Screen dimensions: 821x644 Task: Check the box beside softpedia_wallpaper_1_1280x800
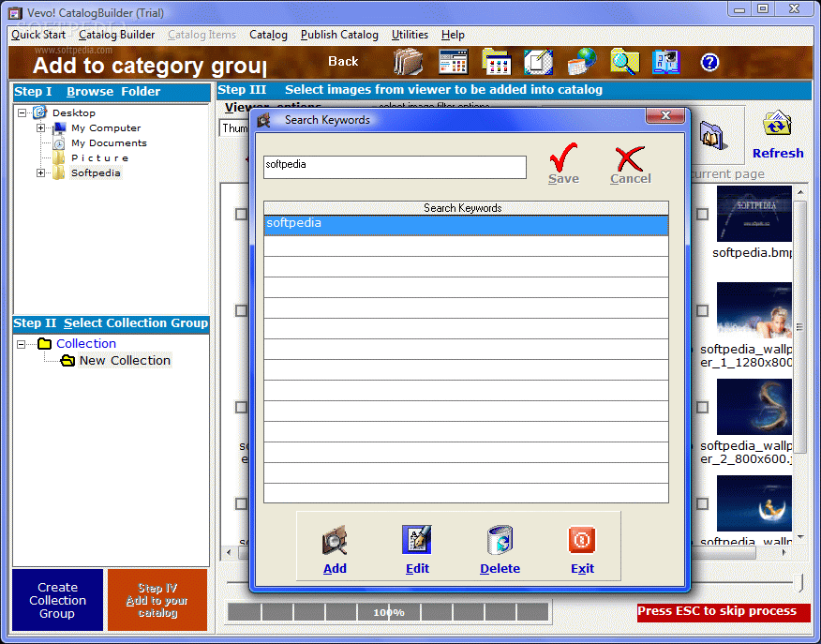coord(702,310)
